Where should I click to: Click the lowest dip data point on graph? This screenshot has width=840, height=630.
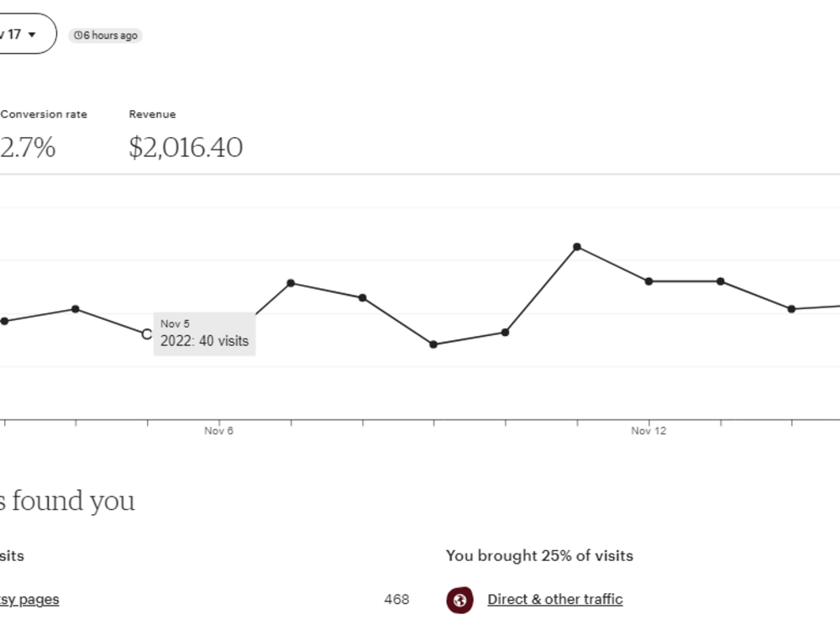[x=433, y=344]
